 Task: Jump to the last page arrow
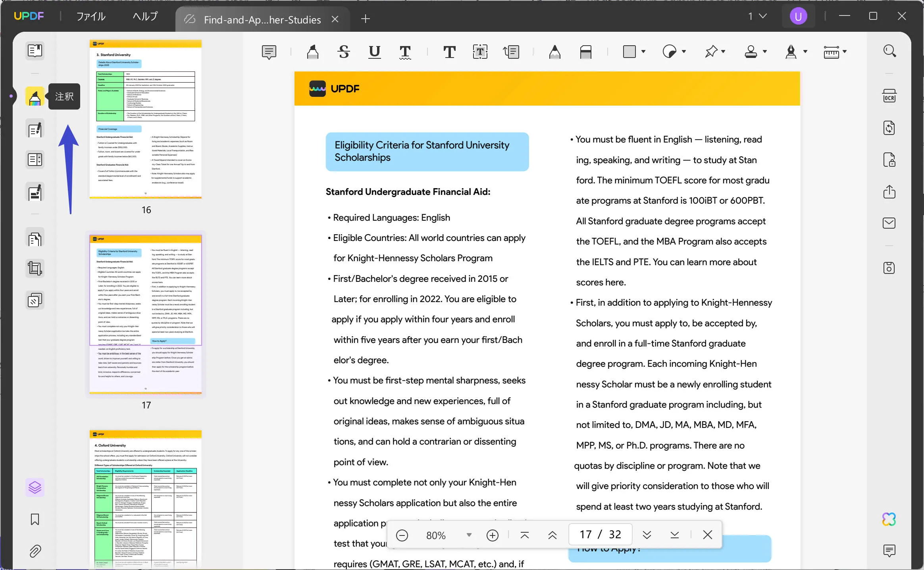(674, 535)
